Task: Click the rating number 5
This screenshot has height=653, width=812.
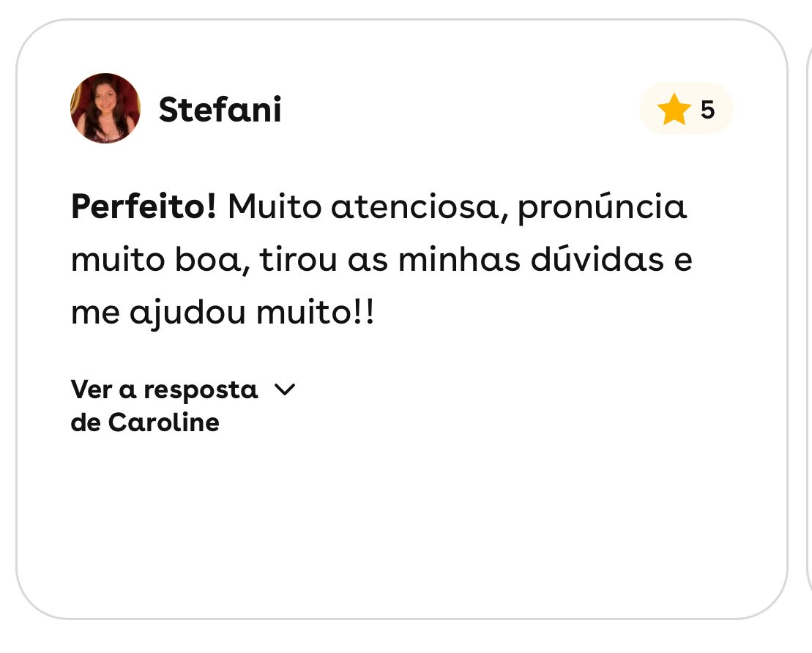Action: (707, 110)
